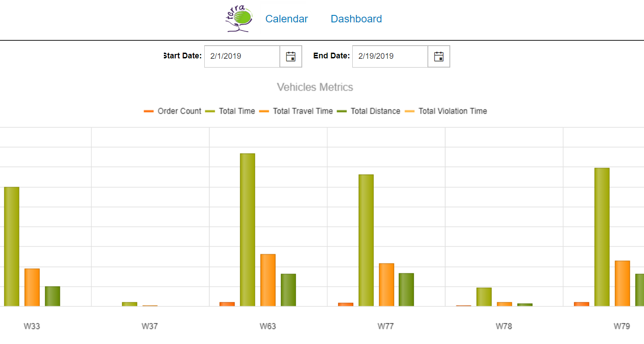Image resolution: width=644 pixels, height=344 pixels.
Task: Toggle Total Time series in legend
Action: 230,111
